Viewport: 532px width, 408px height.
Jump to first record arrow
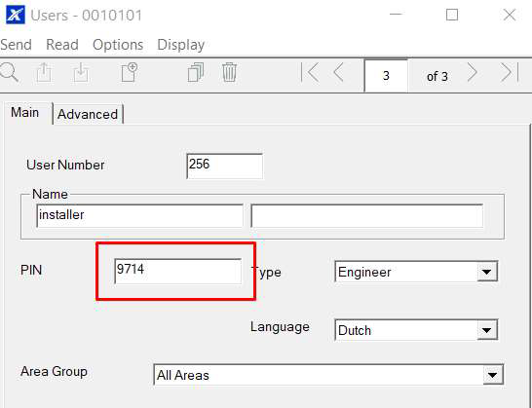tap(310, 72)
